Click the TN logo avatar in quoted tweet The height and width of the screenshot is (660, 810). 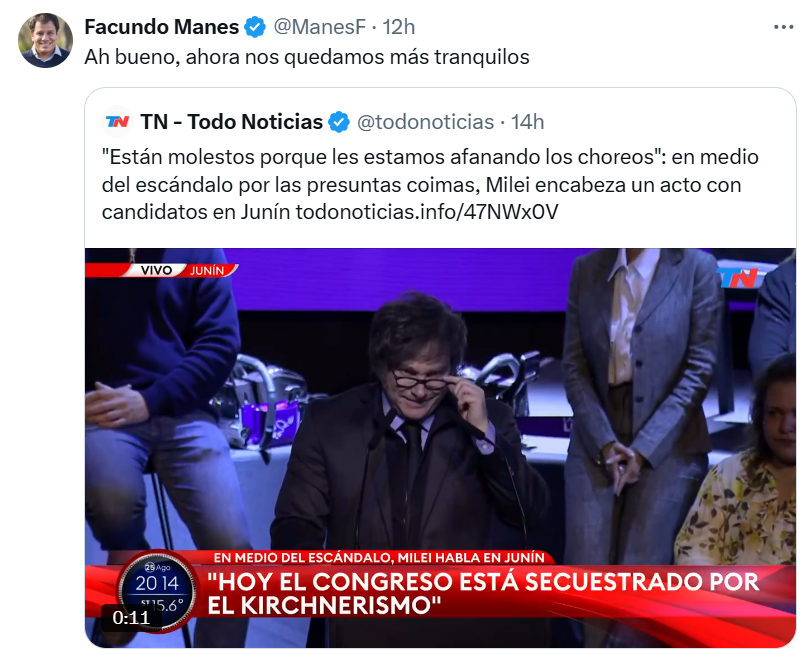117,121
